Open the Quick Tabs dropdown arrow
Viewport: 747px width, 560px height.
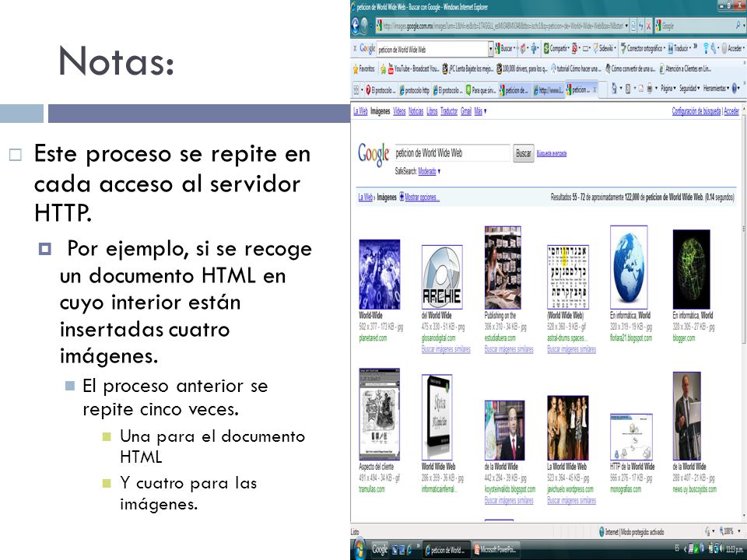(362, 89)
